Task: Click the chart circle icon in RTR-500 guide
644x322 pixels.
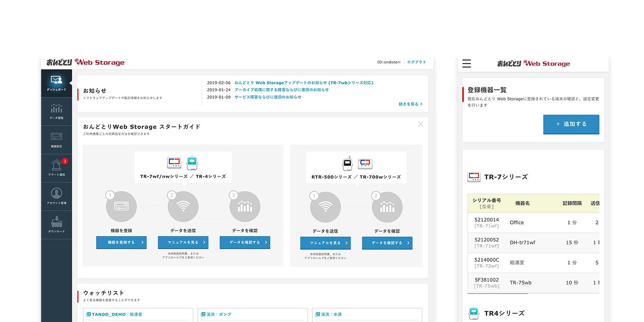Action: [x=387, y=207]
